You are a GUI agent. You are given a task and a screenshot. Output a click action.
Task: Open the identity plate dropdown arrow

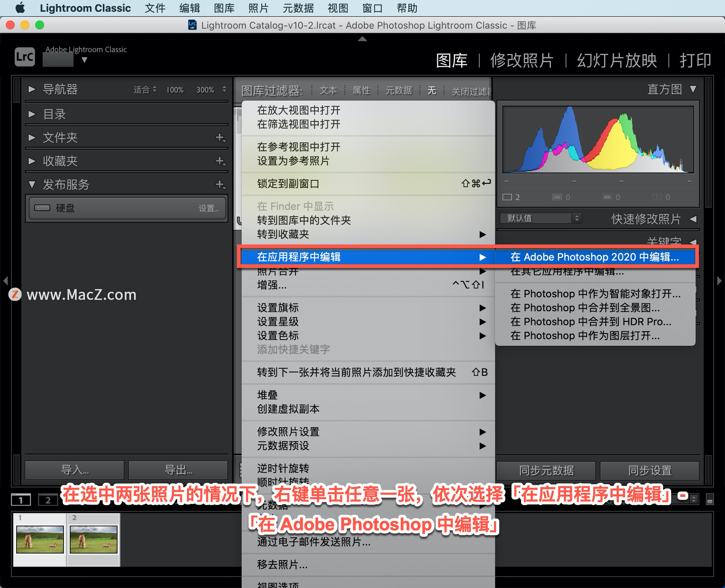point(85,60)
